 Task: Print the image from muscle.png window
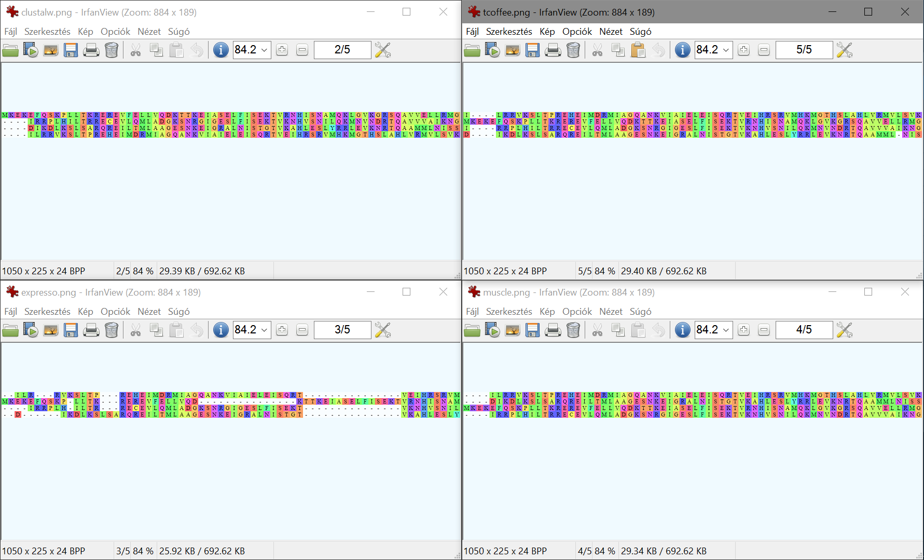click(553, 330)
